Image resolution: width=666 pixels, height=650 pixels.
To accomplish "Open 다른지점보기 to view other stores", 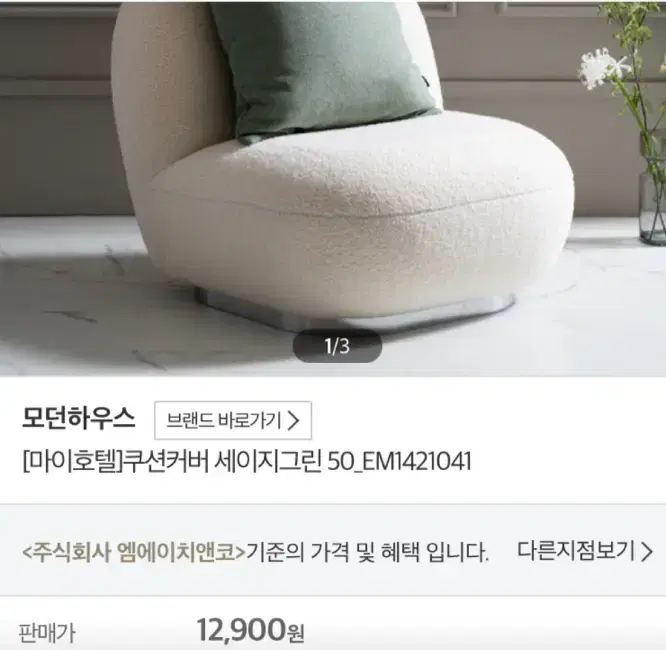I will [584, 551].
